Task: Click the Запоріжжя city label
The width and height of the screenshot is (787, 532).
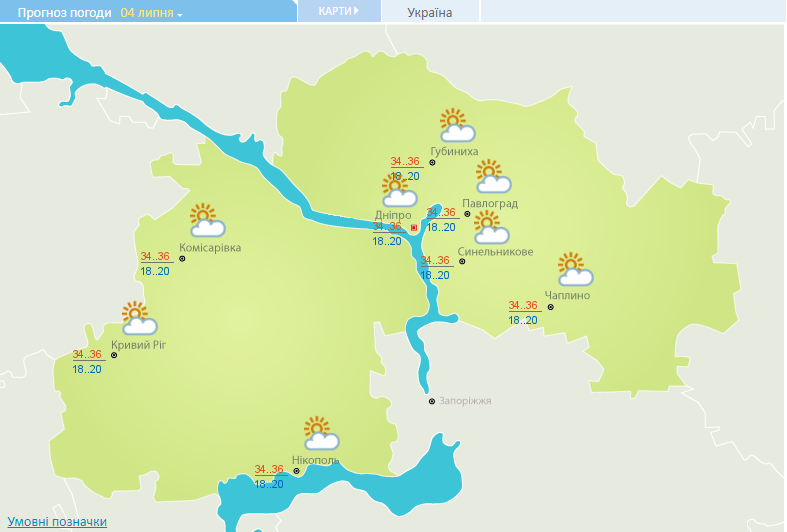Action: [x=465, y=401]
